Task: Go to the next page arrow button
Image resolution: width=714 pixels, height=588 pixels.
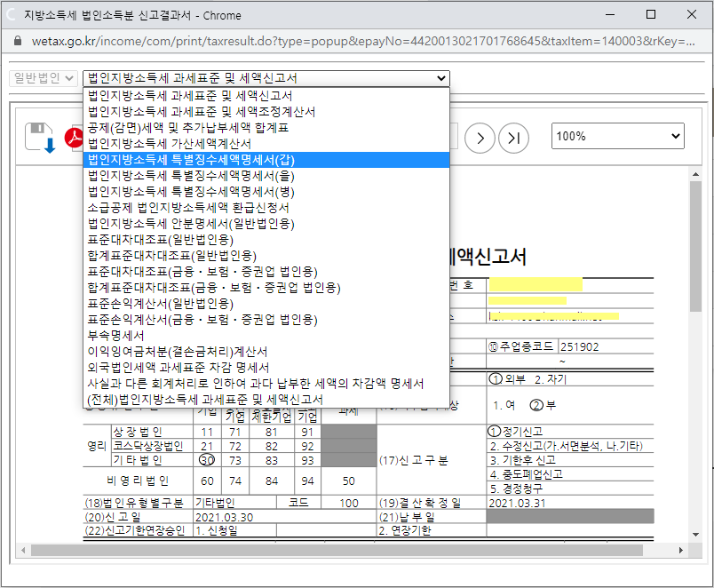Action: 480,137
